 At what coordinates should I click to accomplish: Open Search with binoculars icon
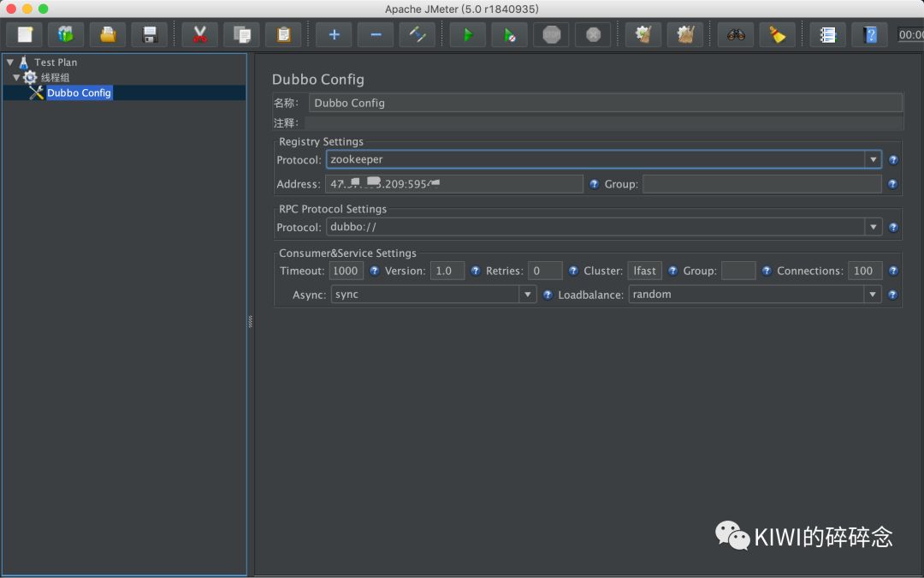click(x=736, y=35)
